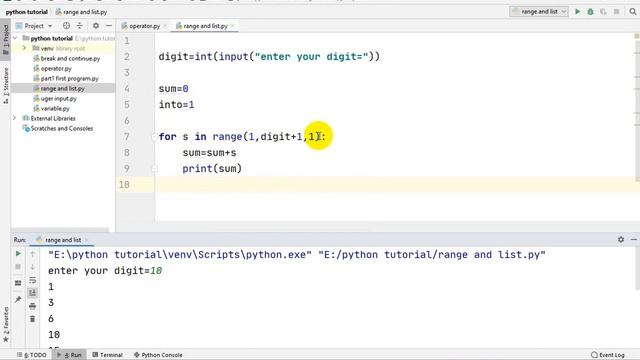Open the Structure side tab

coord(6,85)
